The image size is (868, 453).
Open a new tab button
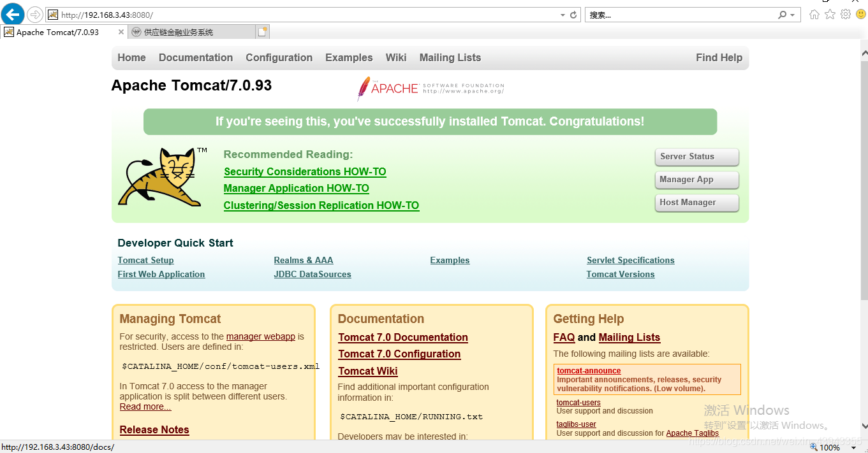coord(263,32)
